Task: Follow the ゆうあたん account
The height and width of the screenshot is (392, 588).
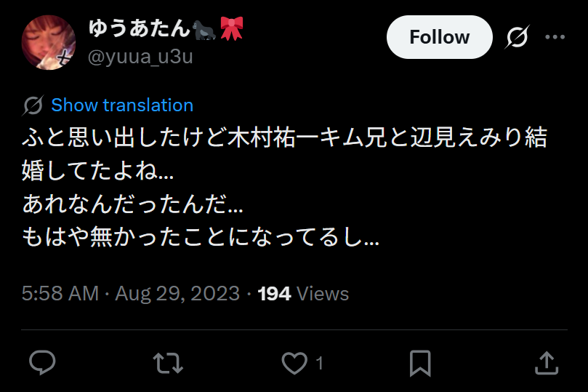Action: (x=439, y=37)
